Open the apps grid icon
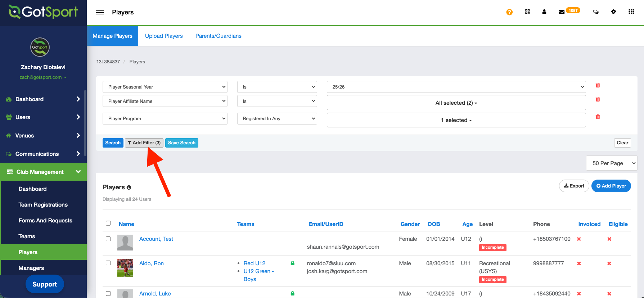This screenshot has height=298, width=644. tap(631, 12)
